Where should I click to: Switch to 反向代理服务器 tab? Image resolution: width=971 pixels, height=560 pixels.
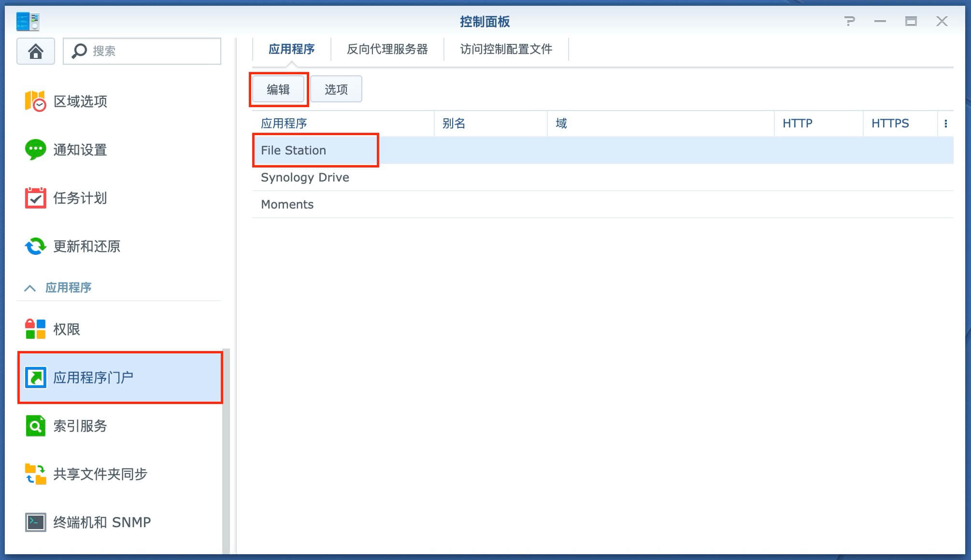(387, 49)
